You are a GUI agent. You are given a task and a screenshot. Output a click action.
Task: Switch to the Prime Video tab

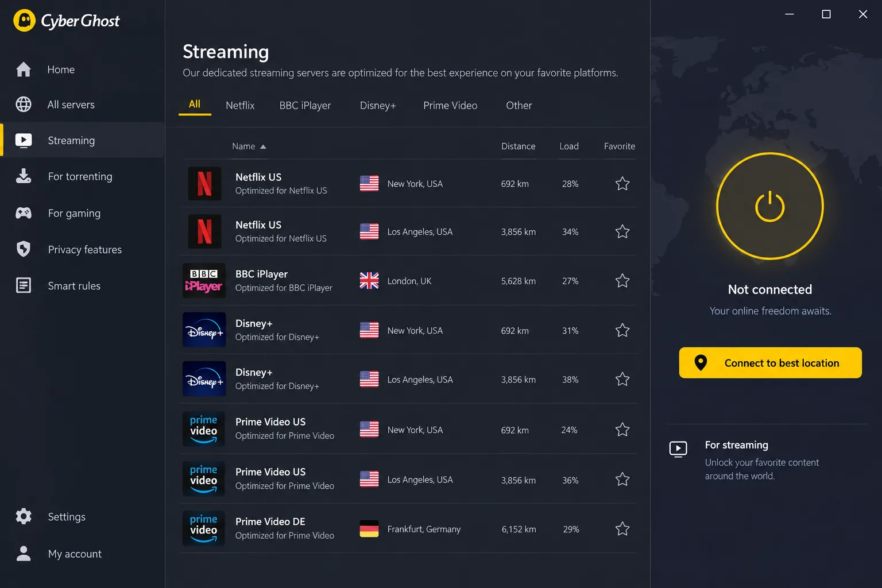point(450,106)
